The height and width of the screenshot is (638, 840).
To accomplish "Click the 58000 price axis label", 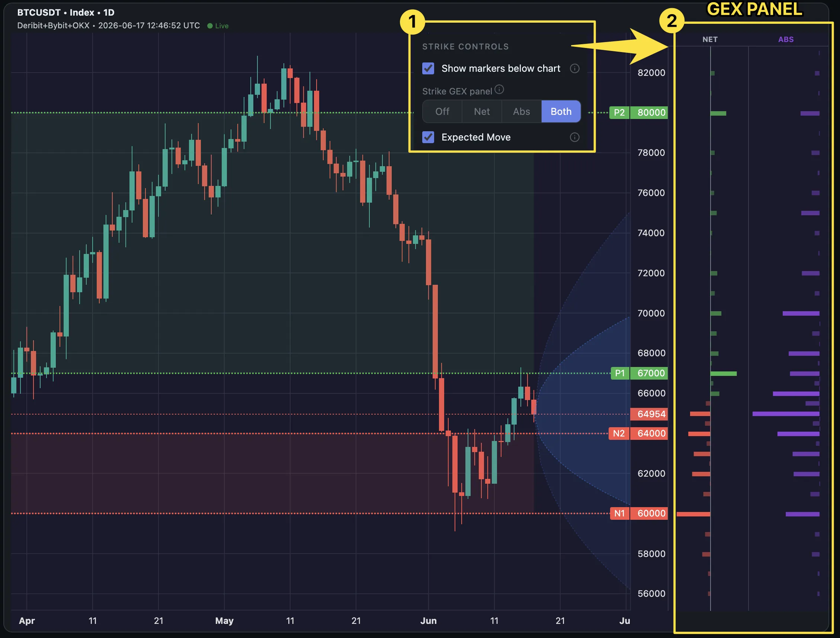I will [651, 554].
